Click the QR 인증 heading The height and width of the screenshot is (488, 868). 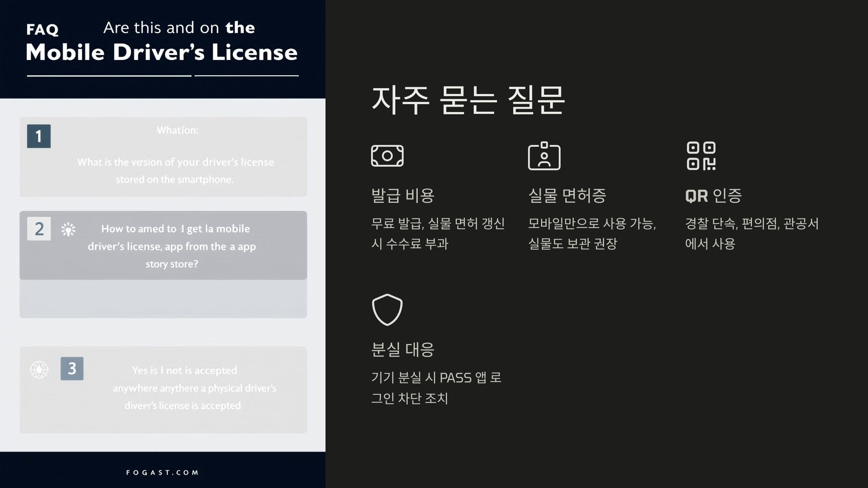click(x=713, y=196)
